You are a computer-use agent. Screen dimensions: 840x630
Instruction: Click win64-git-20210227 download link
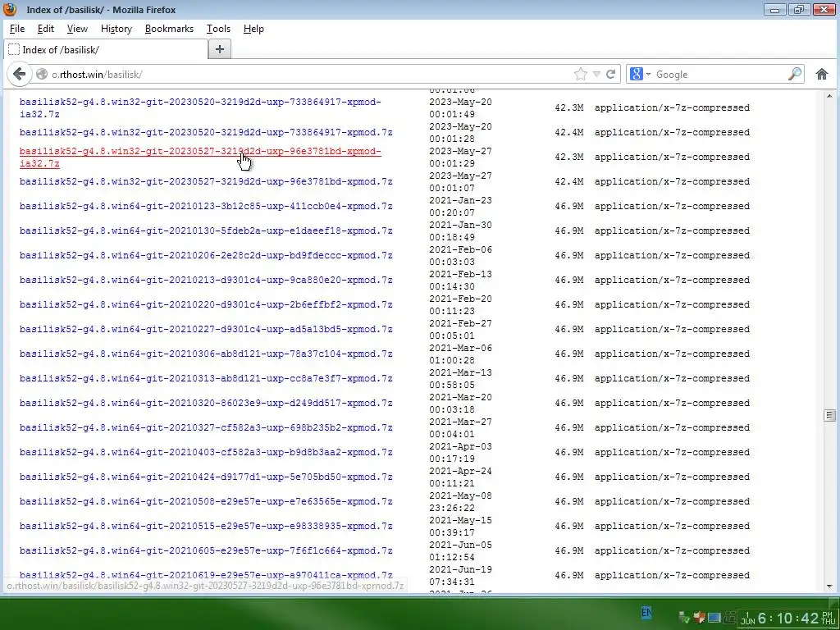coord(206,330)
